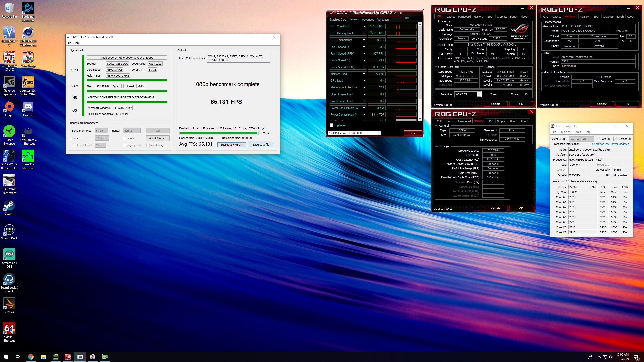The height and width of the screenshot is (362, 644).
Task: Open File Explorer from the taskbar
Action: (43, 357)
